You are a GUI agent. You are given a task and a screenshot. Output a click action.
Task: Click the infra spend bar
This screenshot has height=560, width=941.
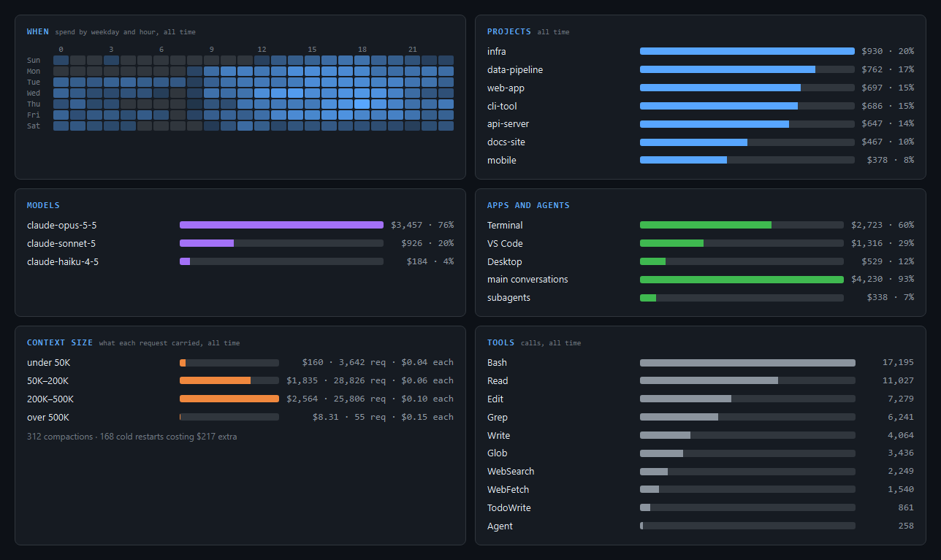pos(747,51)
